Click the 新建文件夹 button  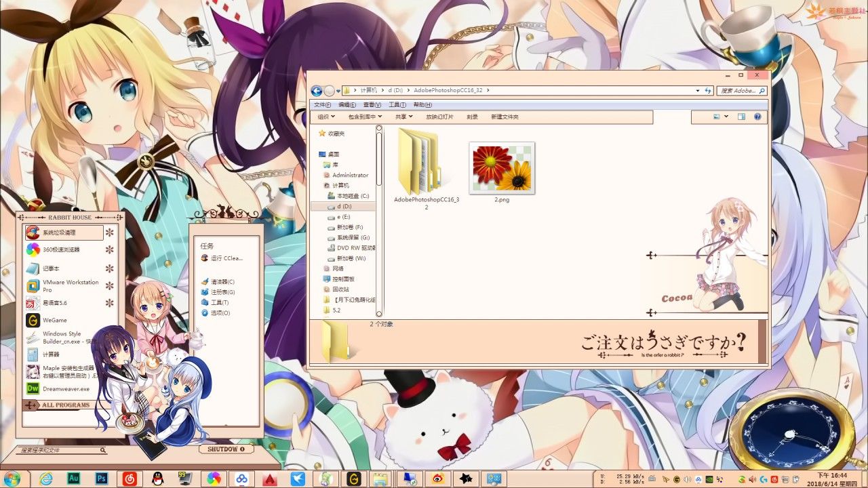pos(505,117)
